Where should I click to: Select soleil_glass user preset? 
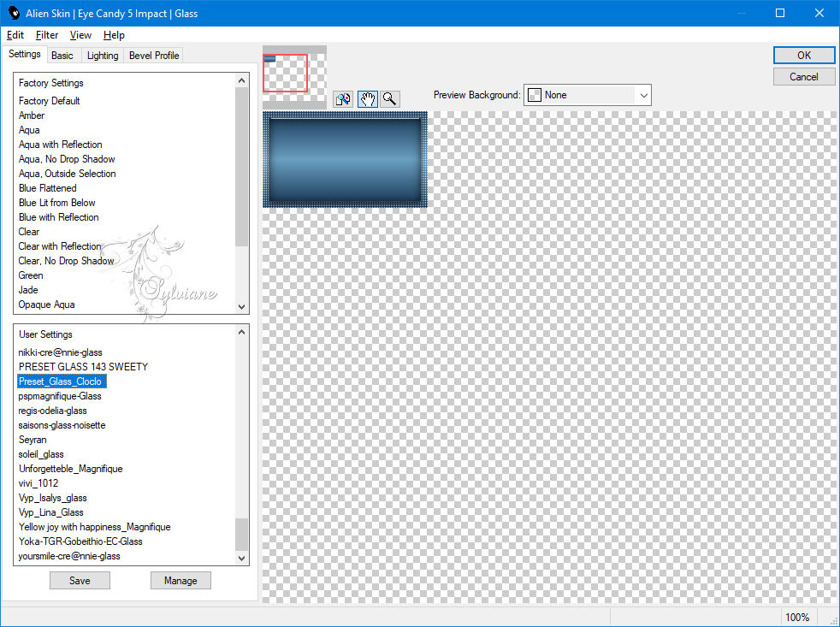point(41,454)
